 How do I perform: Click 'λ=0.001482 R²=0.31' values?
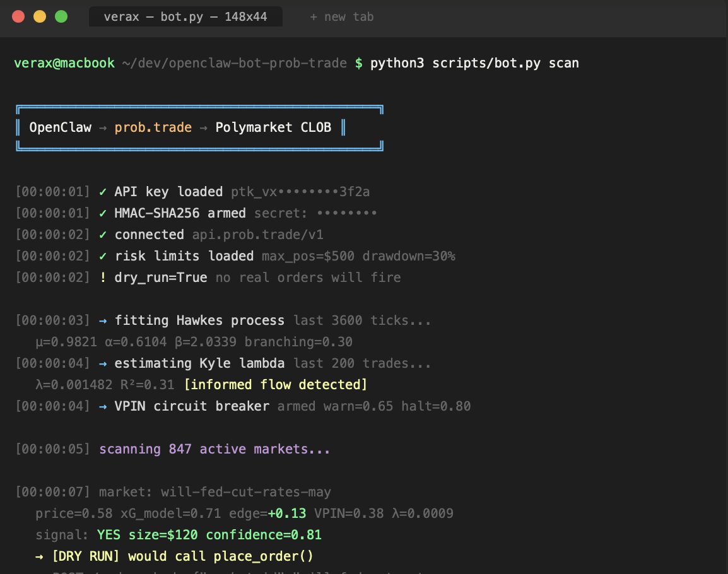pos(105,385)
